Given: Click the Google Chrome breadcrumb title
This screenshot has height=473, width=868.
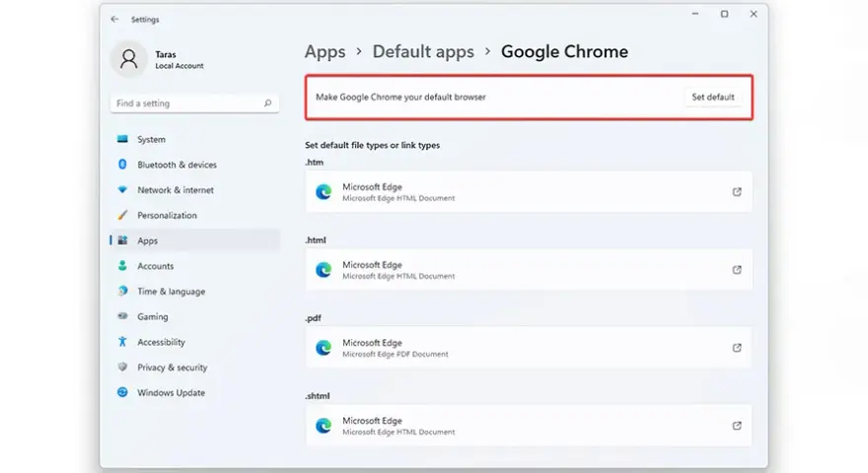Looking at the screenshot, I should [564, 51].
